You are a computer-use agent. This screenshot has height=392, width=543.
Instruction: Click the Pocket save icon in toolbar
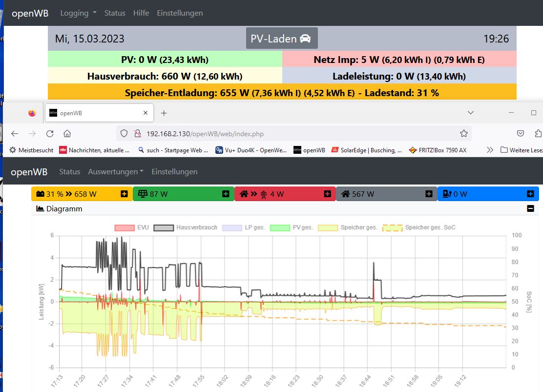(521, 133)
